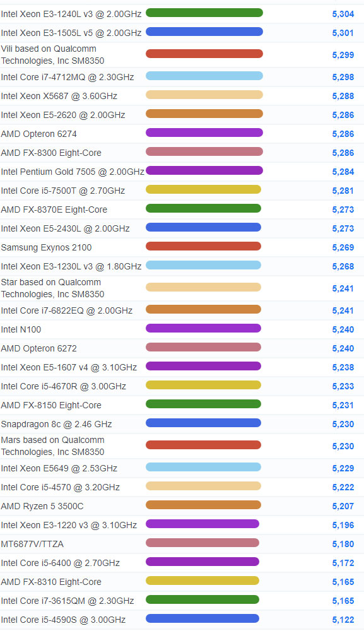Open Intel Core i5-4590S link
364x631 pixels.
pyautogui.click(x=63, y=620)
